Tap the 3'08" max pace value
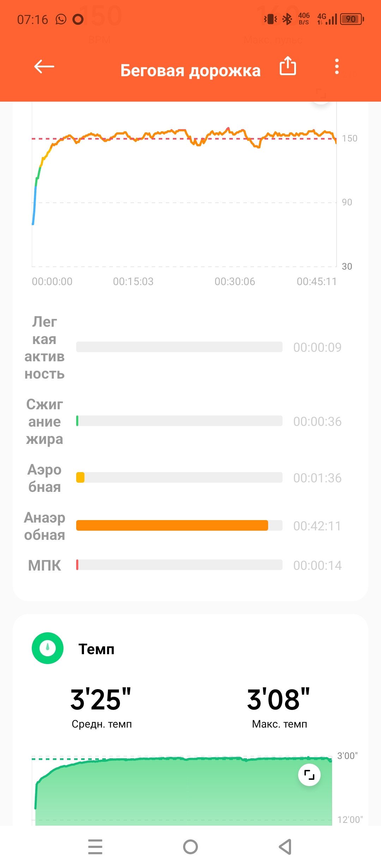This screenshot has height=868, width=381. click(x=278, y=699)
